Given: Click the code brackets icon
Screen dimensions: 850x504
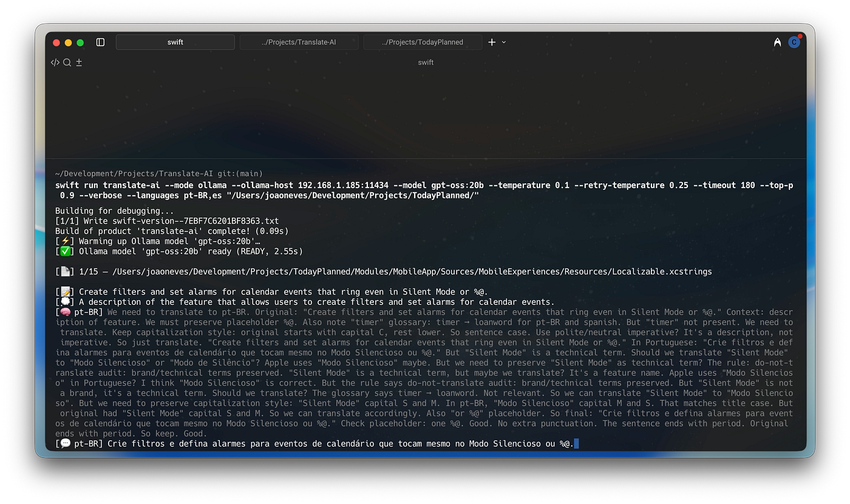Looking at the screenshot, I should [55, 62].
